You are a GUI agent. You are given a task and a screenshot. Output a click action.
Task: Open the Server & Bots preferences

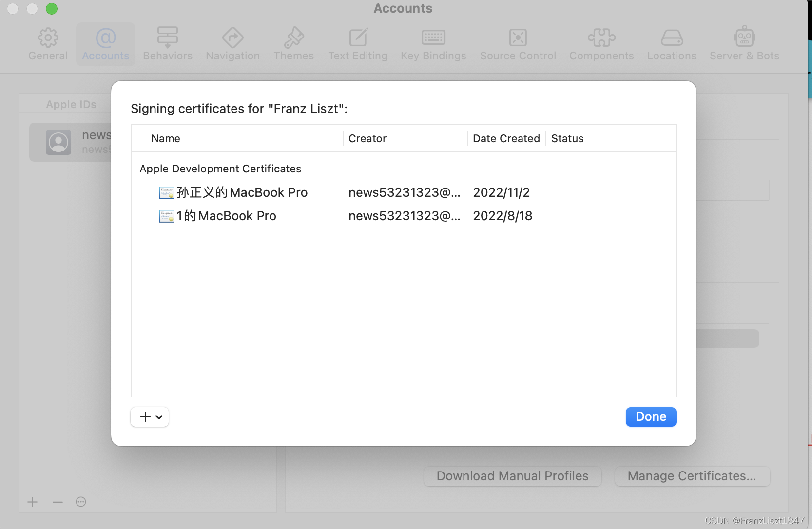click(x=744, y=44)
